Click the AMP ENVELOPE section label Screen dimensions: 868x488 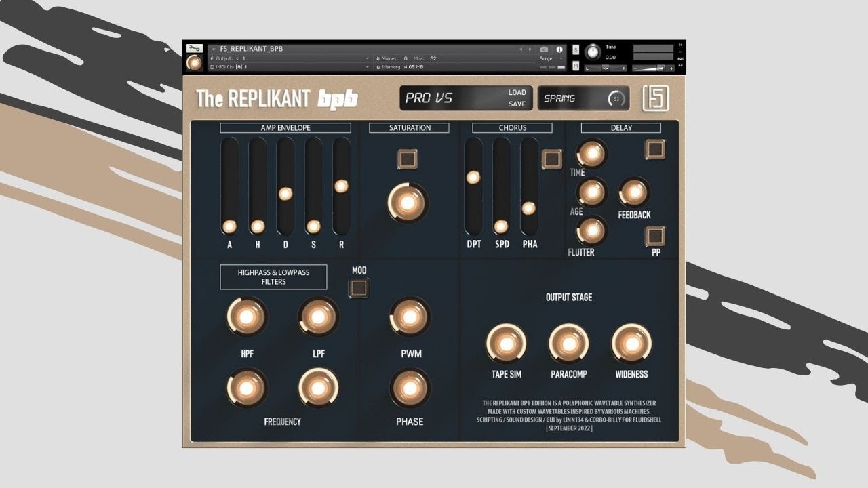click(x=285, y=127)
